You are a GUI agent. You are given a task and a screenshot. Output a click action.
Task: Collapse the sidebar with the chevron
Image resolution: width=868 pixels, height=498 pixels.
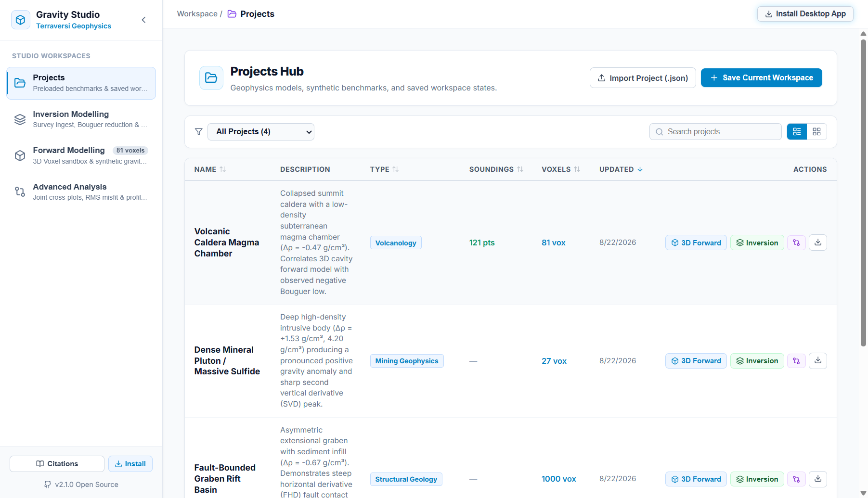point(143,20)
